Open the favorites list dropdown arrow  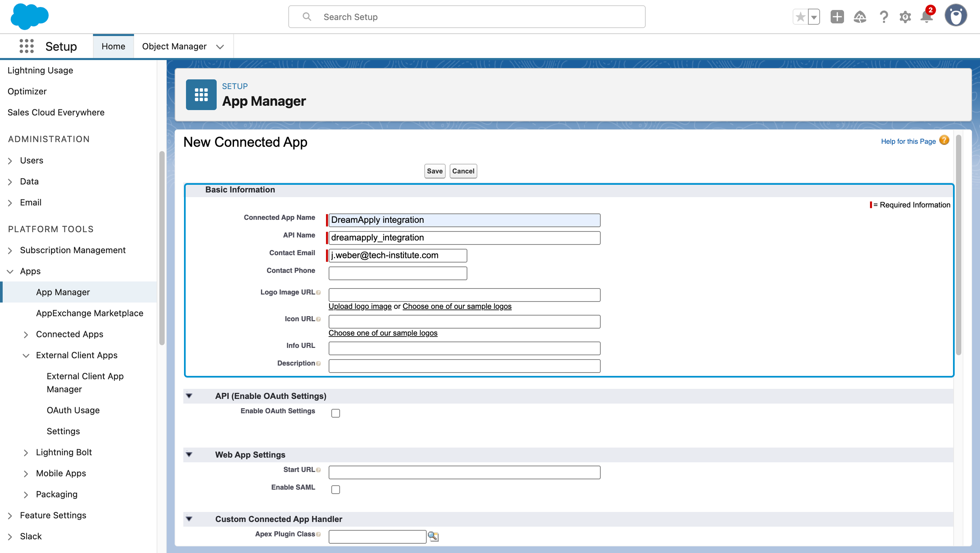click(x=814, y=17)
